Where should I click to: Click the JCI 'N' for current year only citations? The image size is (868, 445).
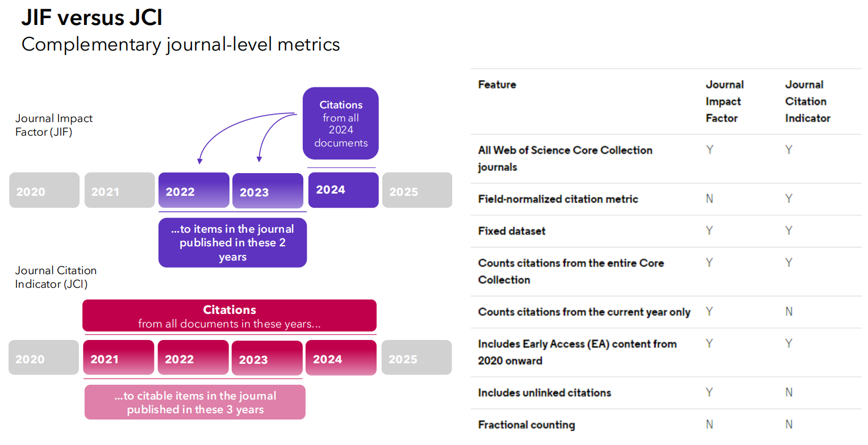click(x=789, y=311)
